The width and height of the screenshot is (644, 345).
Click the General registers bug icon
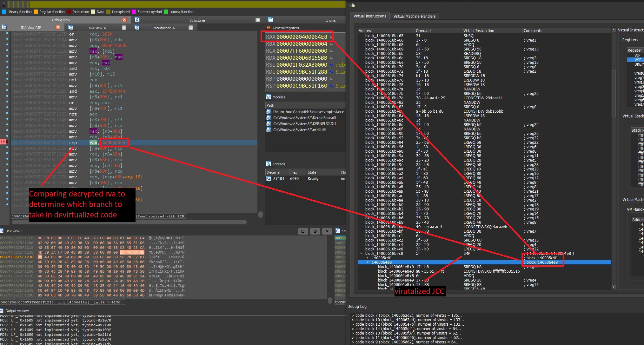coord(269,28)
